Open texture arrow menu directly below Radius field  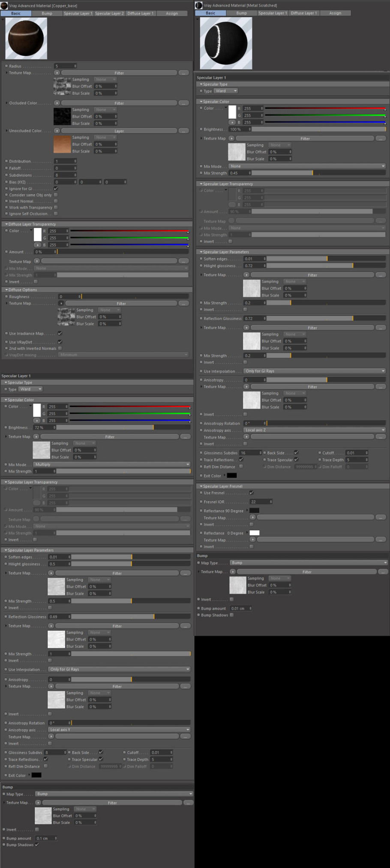tap(57, 73)
